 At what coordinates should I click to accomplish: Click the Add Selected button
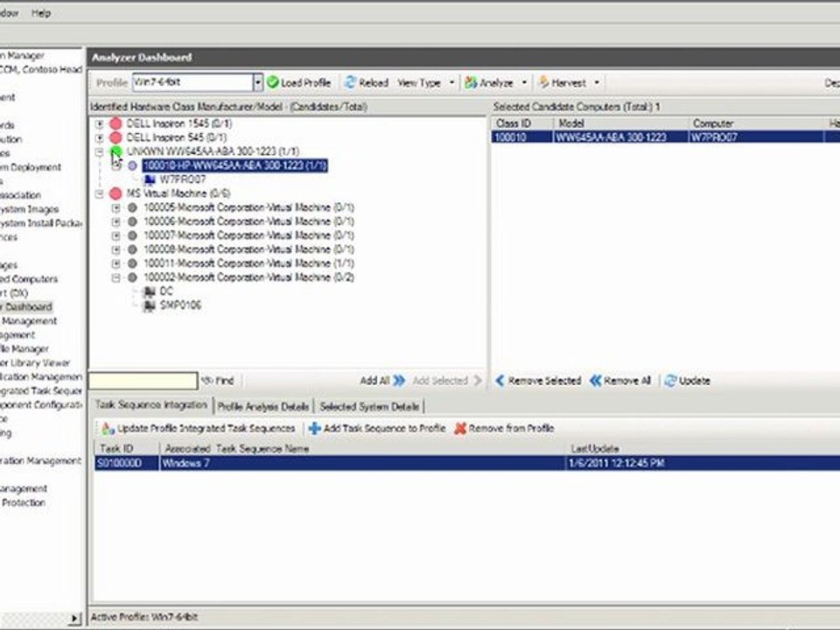pyautogui.click(x=447, y=381)
